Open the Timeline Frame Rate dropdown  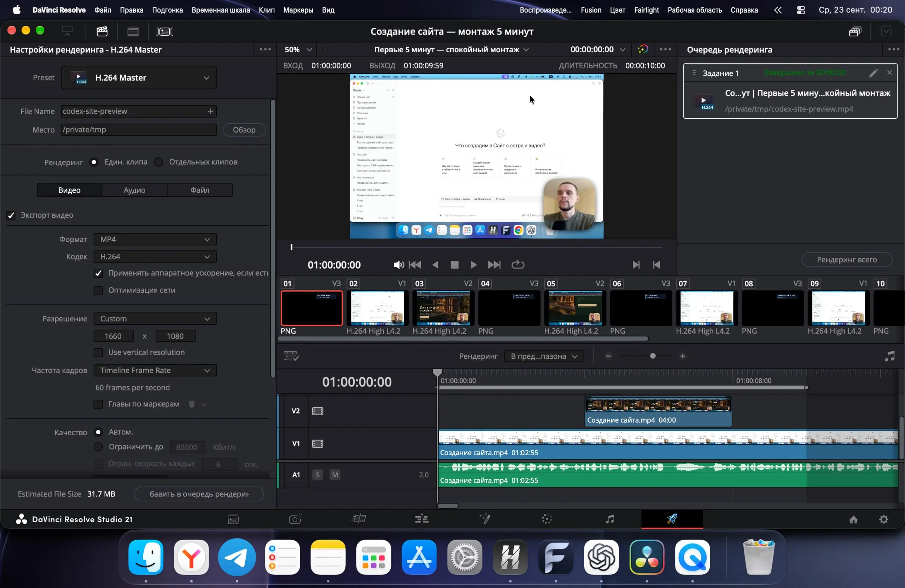point(155,370)
